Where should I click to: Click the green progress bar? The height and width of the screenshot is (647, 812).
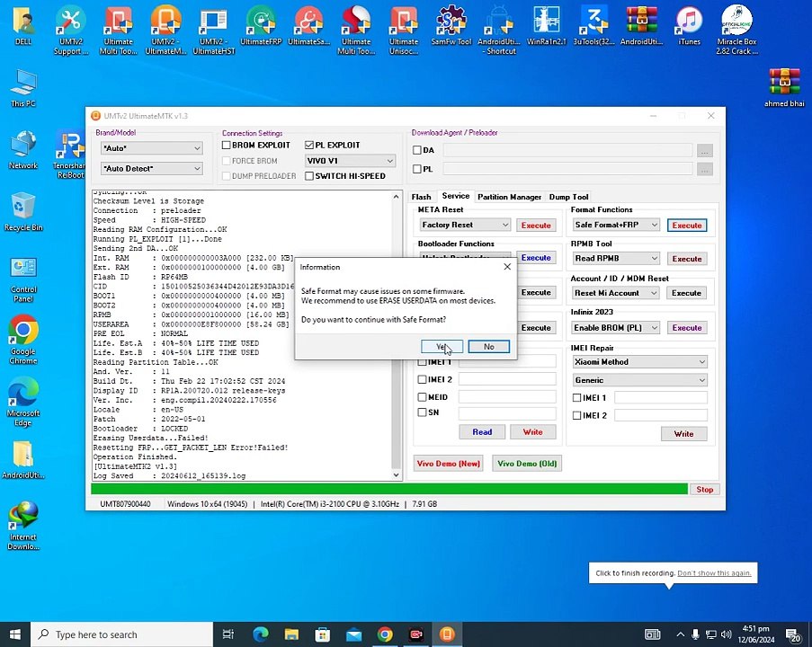pyautogui.click(x=389, y=489)
